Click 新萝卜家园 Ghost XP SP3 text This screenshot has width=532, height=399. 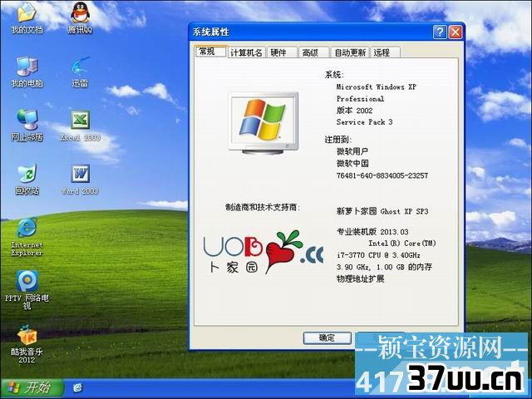coord(382,211)
